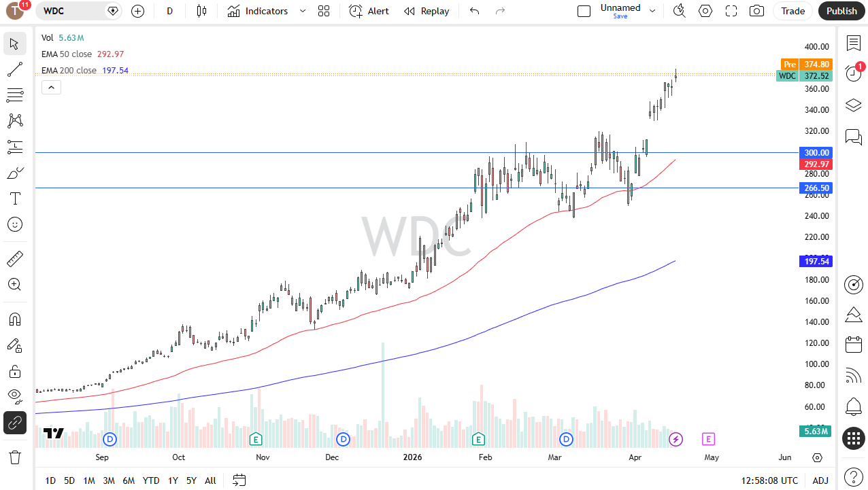Screen dimensions: 868x490
Task: Open the Fibonacci retracement tools
Action: pyautogui.click(x=15, y=95)
